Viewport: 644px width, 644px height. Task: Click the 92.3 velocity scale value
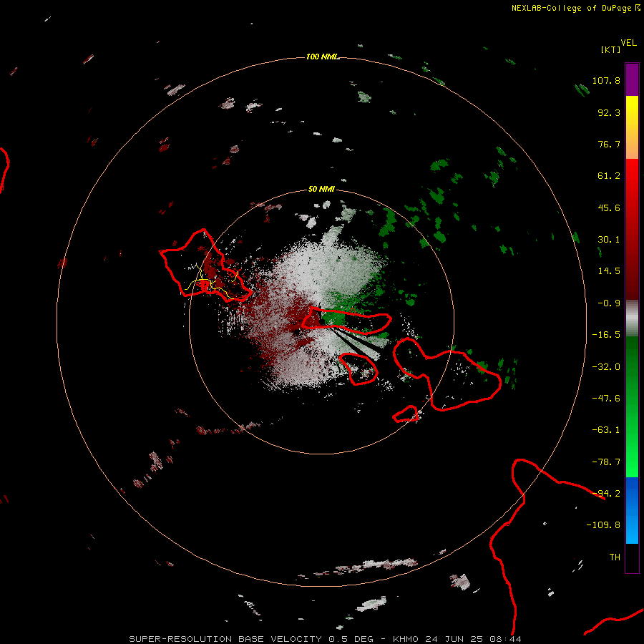[609, 112]
